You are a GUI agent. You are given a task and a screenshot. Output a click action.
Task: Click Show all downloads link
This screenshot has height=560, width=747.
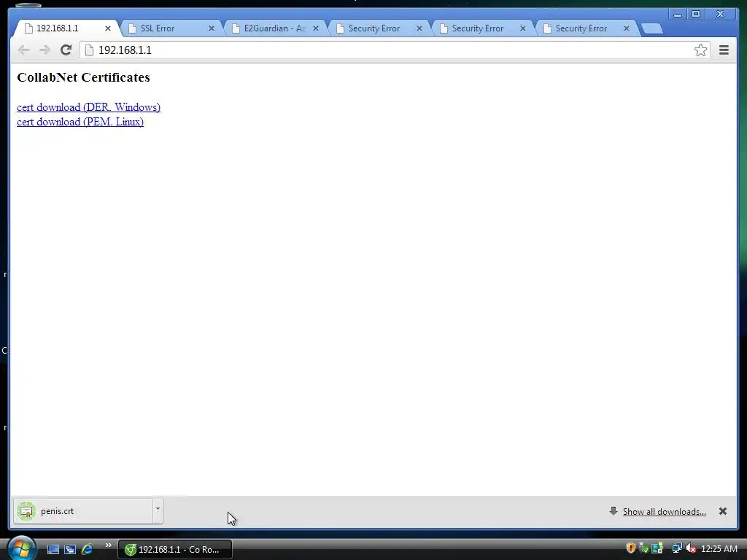point(664,511)
